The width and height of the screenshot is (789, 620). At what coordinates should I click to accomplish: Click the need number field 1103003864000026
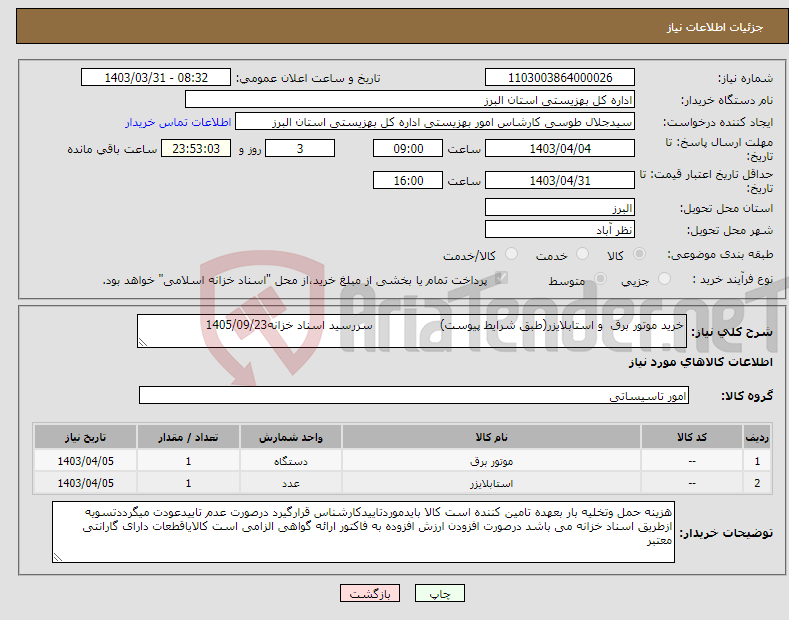(x=560, y=78)
